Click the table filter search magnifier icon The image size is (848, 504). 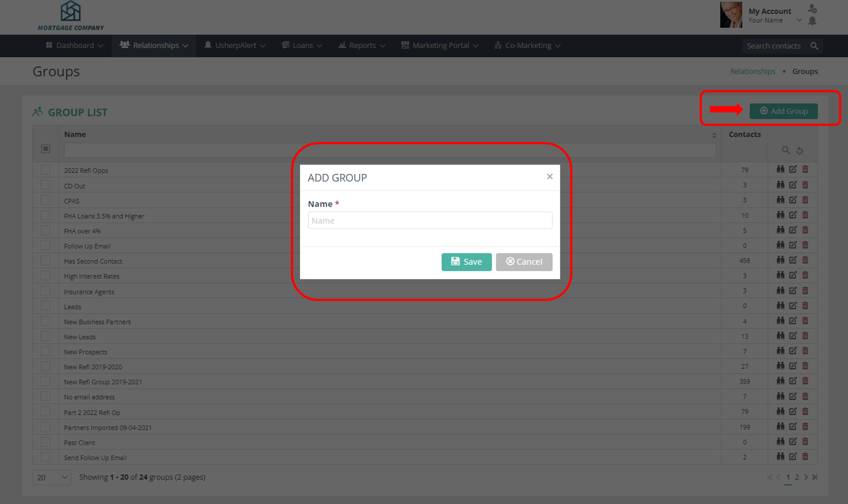[786, 151]
